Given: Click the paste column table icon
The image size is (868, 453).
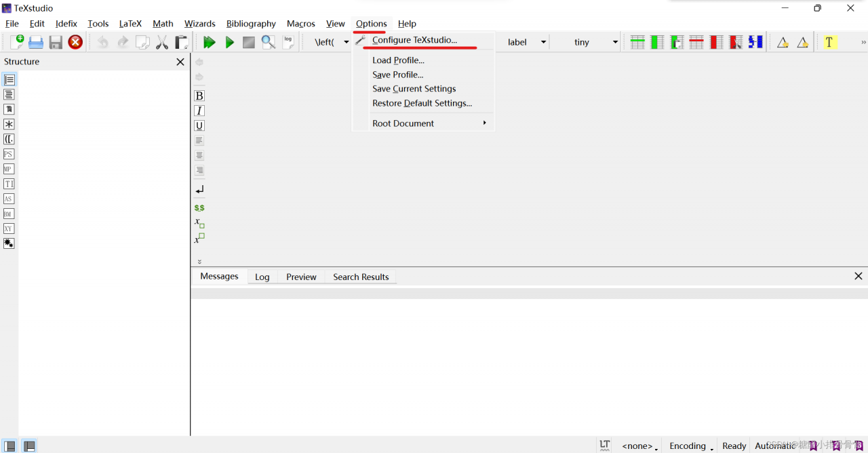Looking at the screenshot, I should pos(677,42).
